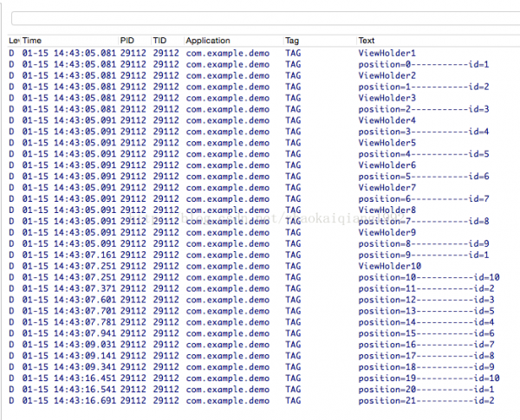Click timestamp 14:43:09.141
Viewport: 520px width, 420px height.
coord(85,356)
